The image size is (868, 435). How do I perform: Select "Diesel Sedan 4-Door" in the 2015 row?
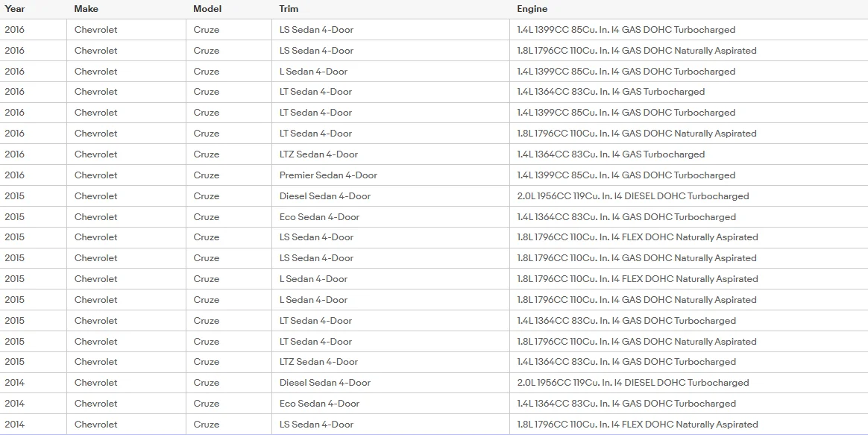tap(325, 196)
